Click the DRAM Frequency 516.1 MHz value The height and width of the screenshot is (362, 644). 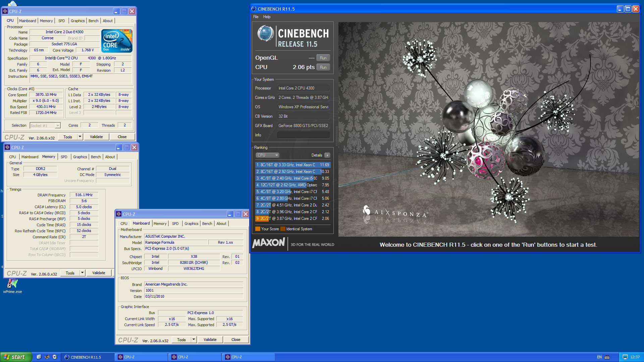click(84, 195)
